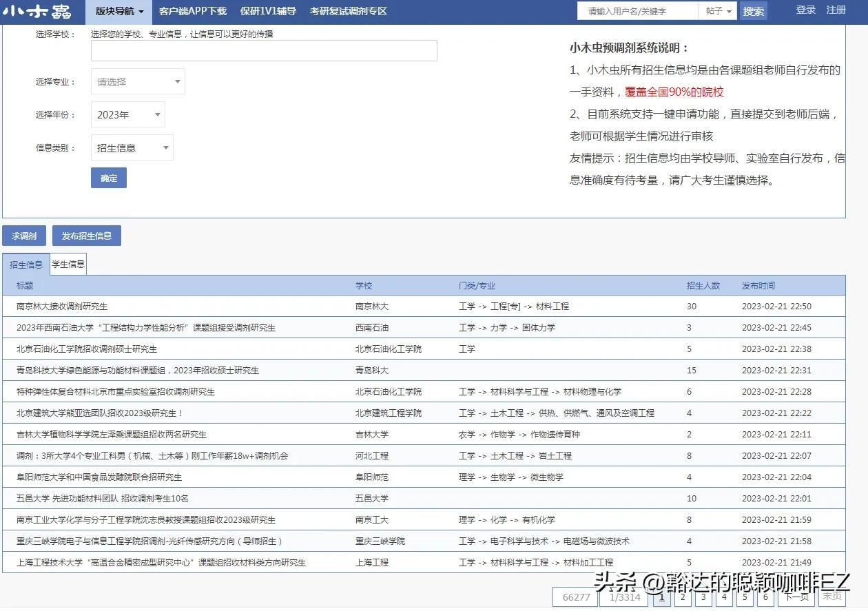Open 上海工程技术大学 高温合金 post

(x=161, y=562)
